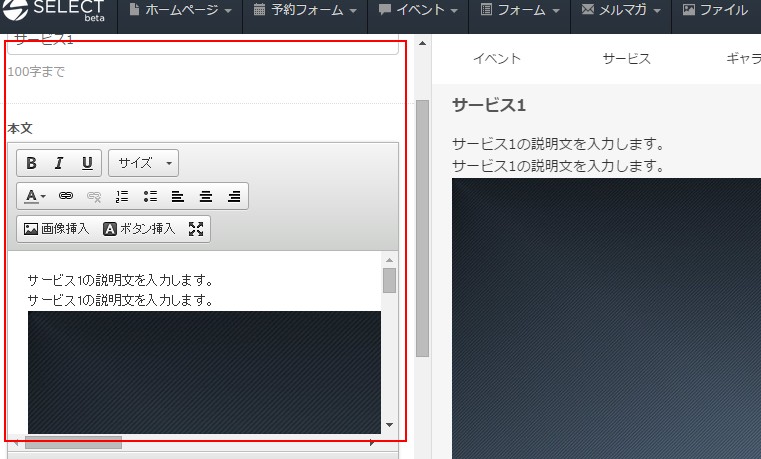761x459 pixels.
Task: Insert a hyperlink with link icon
Action: click(66, 196)
